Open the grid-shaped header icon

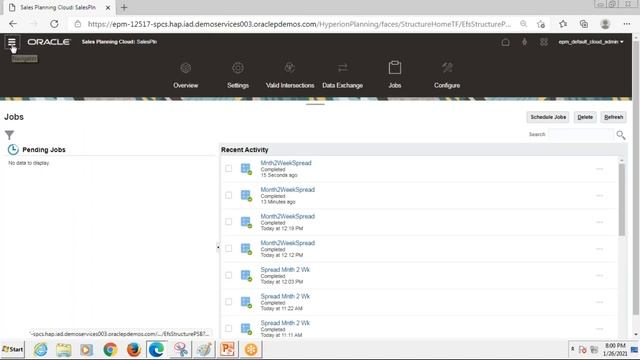[x=544, y=42]
